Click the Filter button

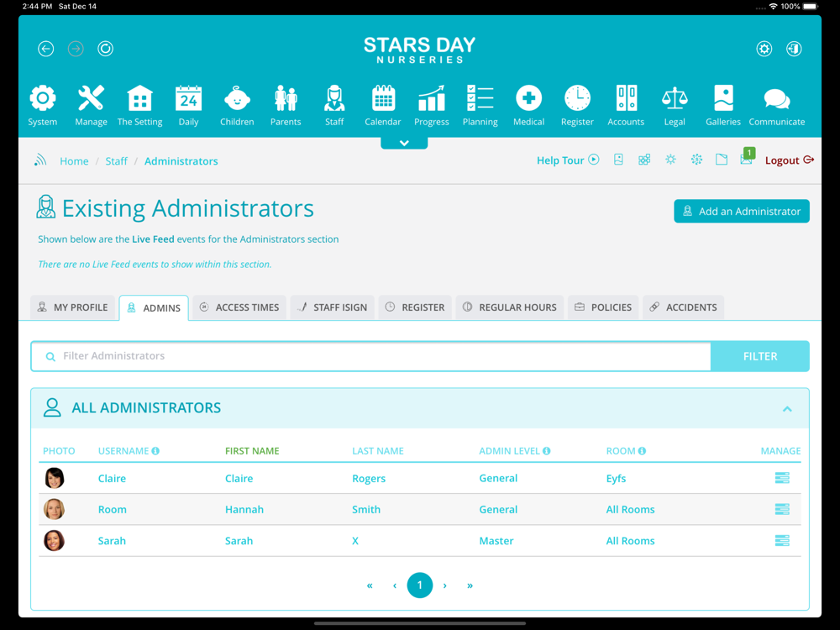tap(759, 356)
